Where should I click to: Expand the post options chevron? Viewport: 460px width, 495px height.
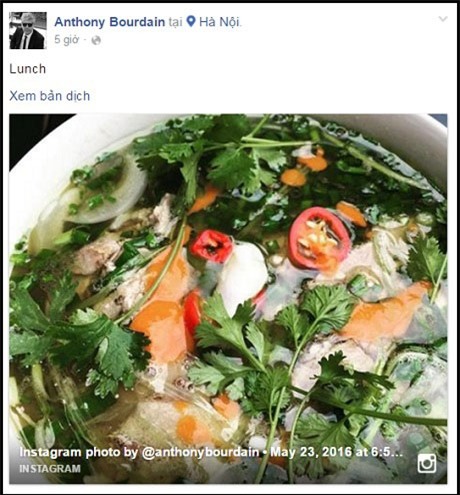pos(443,19)
